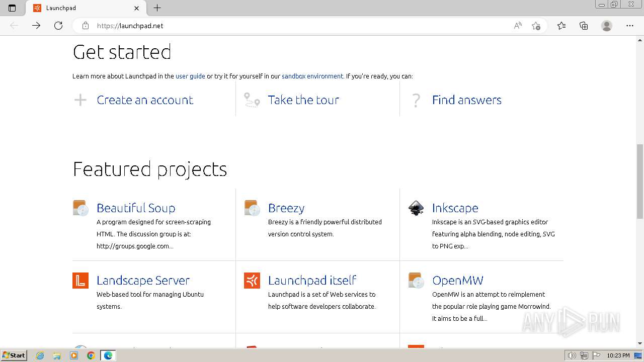
Task: Click the Featured projects heading
Action: pyautogui.click(x=150, y=169)
